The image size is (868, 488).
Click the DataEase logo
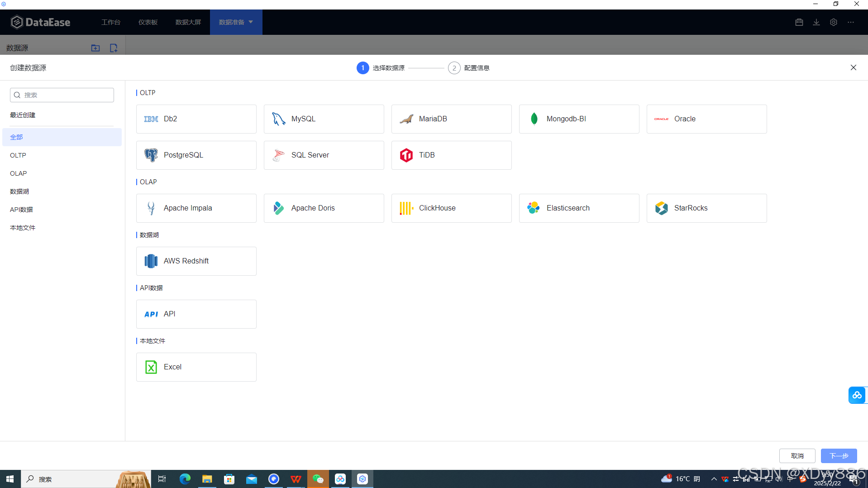(x=41, y=22)
